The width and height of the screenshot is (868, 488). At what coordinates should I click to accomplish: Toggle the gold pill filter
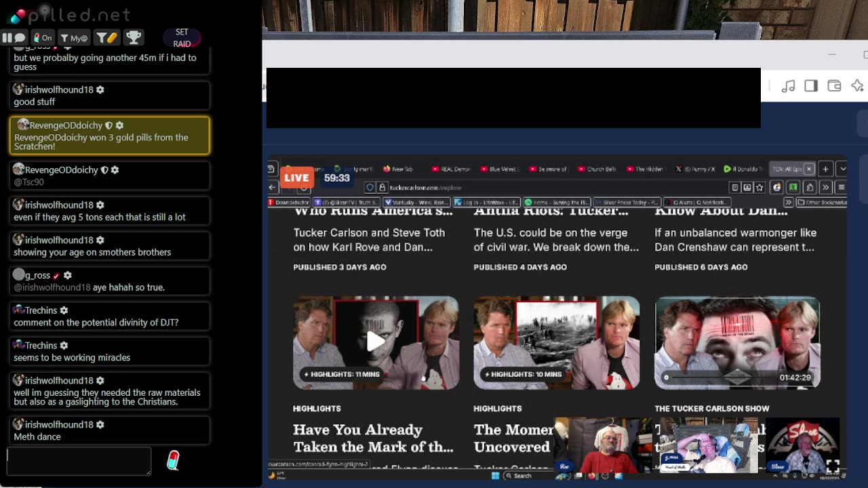[x=106, y=38]
